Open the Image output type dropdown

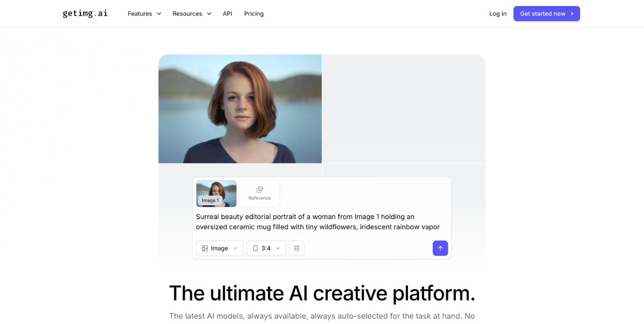[219, 248]
